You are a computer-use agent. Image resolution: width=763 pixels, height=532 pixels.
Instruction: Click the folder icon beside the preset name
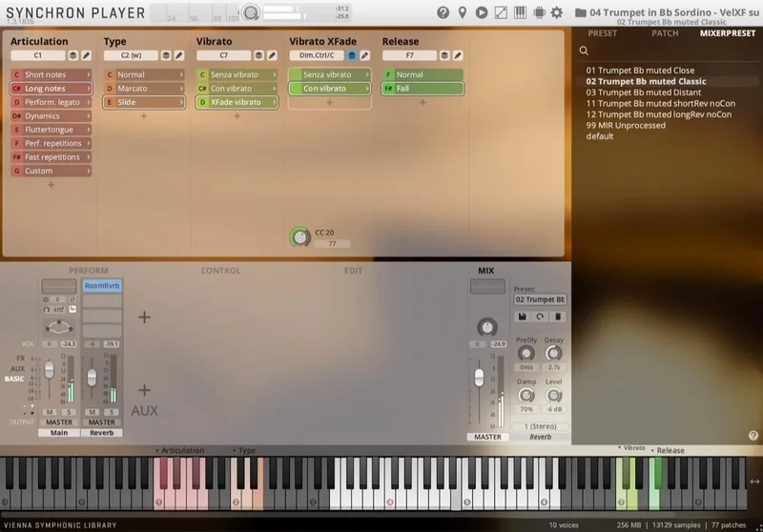click(x=580, y=12)
